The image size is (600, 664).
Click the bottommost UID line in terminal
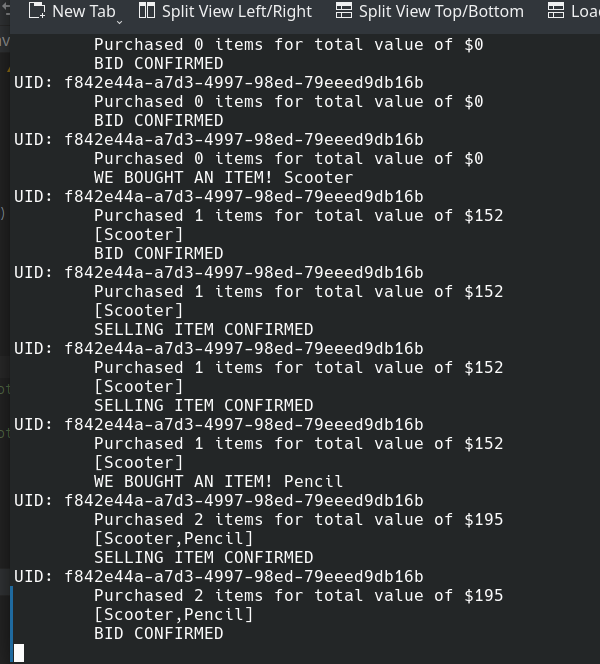tap(218, 576)
